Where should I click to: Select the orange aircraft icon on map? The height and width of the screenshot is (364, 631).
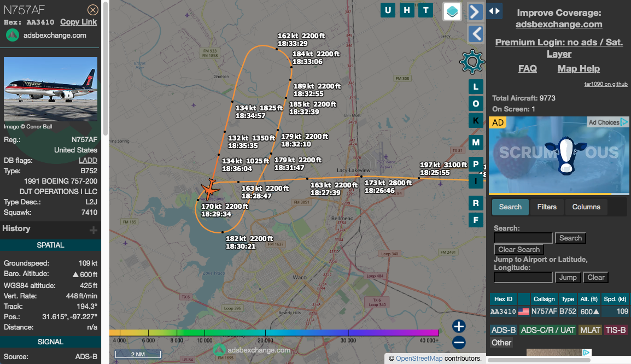pos(209,189)
